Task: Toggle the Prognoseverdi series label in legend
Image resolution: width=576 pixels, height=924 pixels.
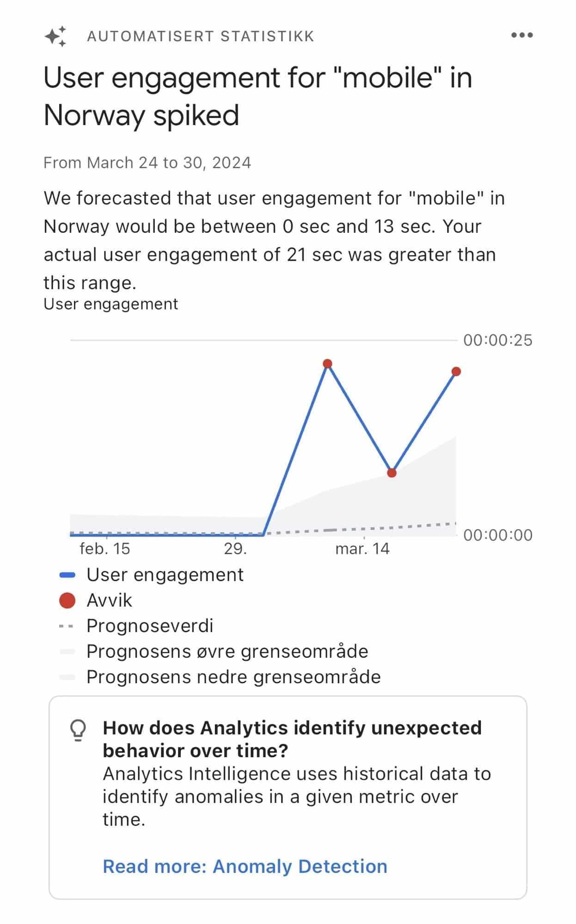Action: (150, 626)
